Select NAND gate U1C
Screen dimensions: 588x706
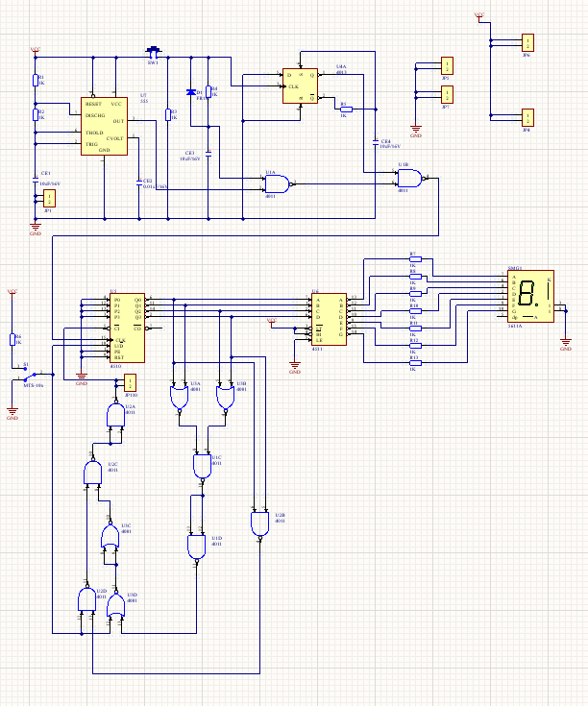point(202,467)
